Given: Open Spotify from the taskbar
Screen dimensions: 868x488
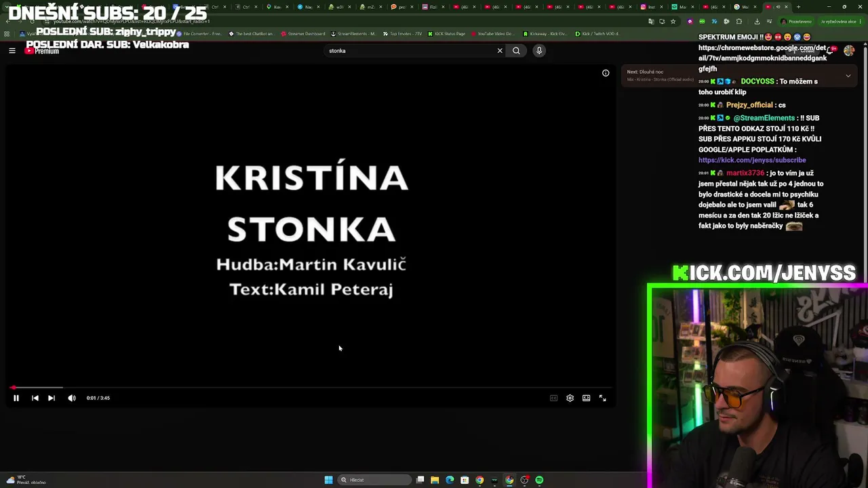Looking at the screenshot, I should coord(539,480).
